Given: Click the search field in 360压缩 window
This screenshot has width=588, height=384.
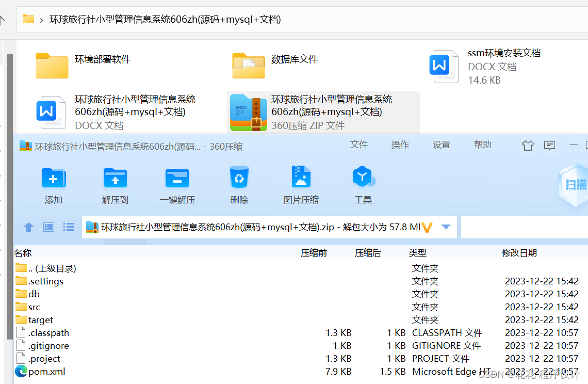Looking at the screenshot, I should click(524, 227).
